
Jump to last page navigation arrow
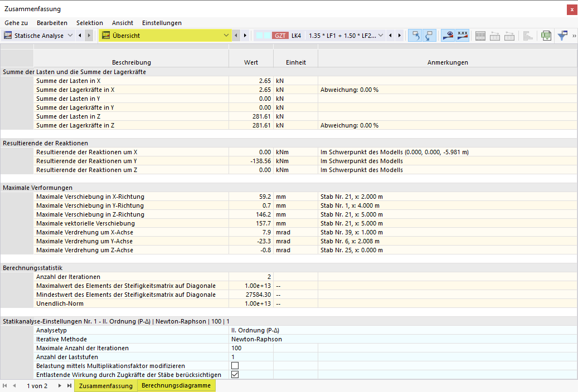[69, 386]
